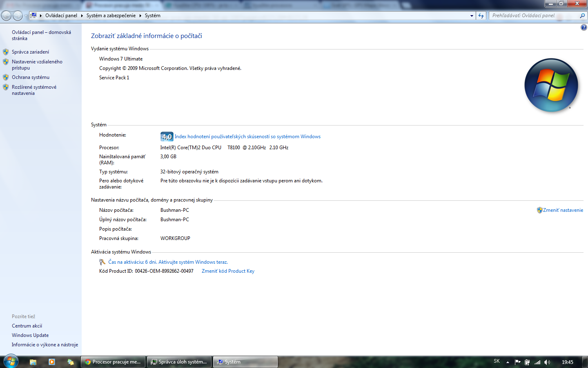
Task: Switch to the Chrome taskbar window button
Action: pyautogui.click(x=114, y=362)
